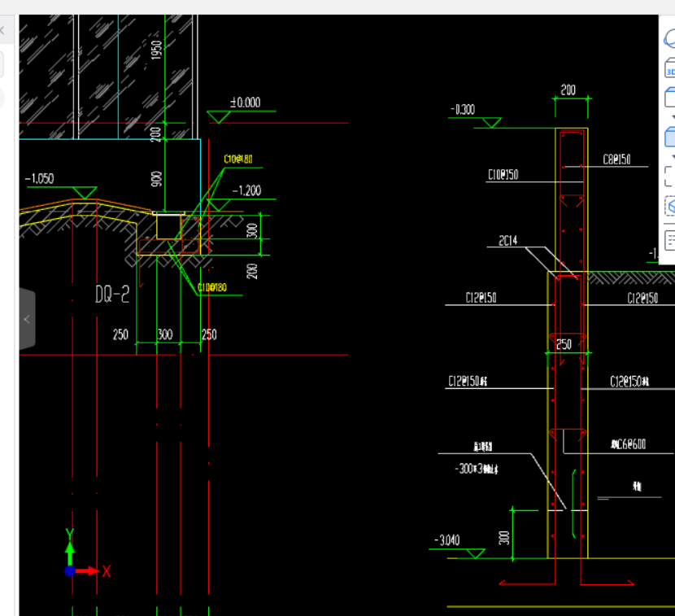Select the C6@600 tie bar label
Image resolution: width=675 pixels, height=616 pixels.
click(x=629, y=444)
